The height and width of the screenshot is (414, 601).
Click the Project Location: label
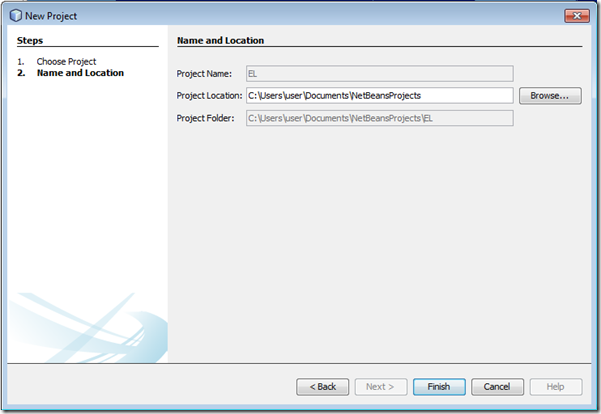click(209, 96)
